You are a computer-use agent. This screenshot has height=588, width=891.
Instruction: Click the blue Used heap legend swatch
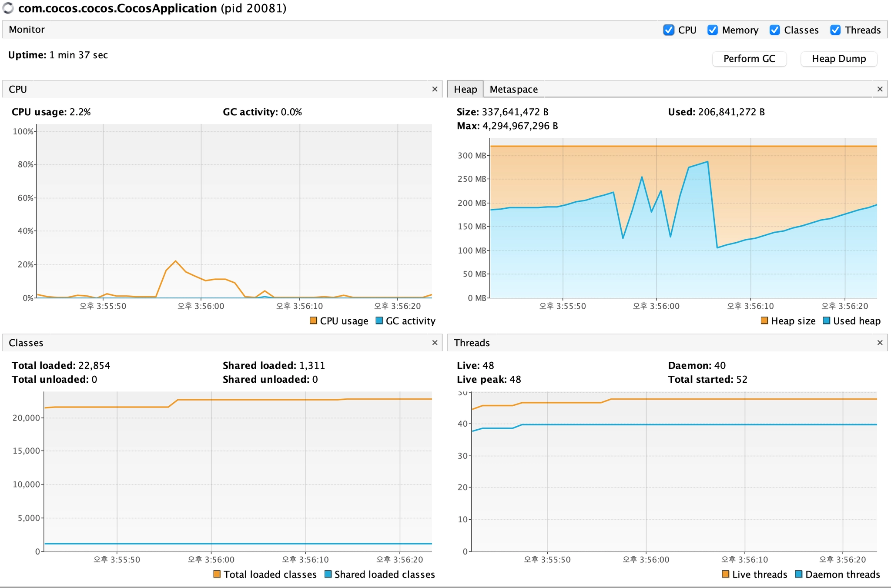click(827, 321)
